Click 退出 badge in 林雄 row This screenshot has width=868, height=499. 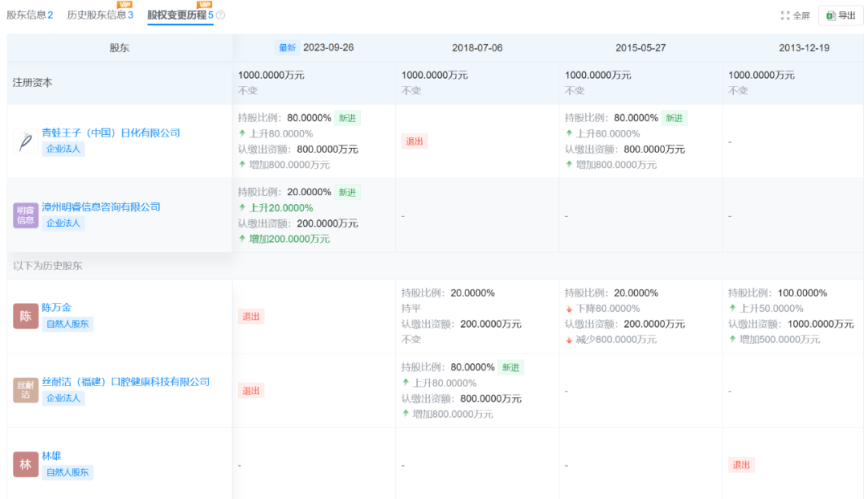[741, 464]
